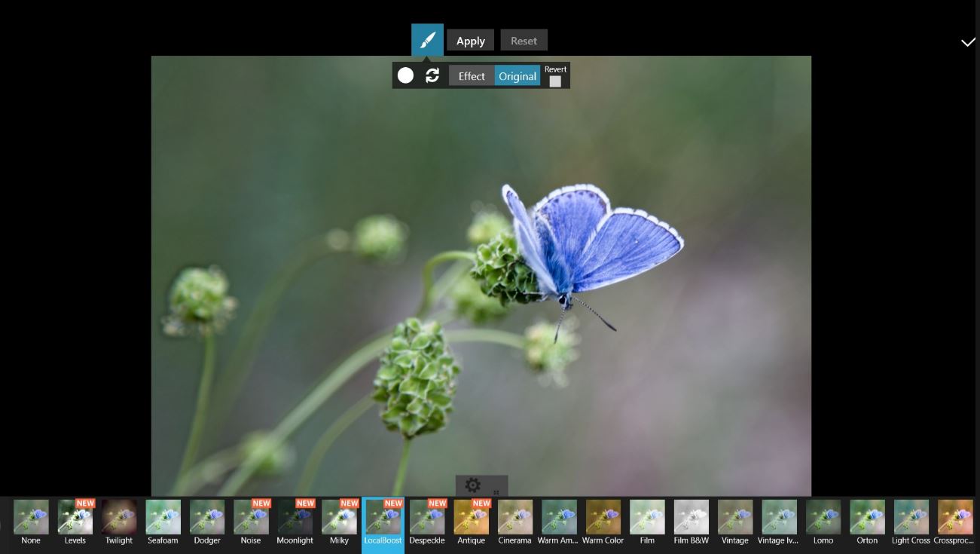The height and width of the screenshot is (554, 980).
Task: Select the Moonlight effect thumbnail
Action: (x=295, y=518)
